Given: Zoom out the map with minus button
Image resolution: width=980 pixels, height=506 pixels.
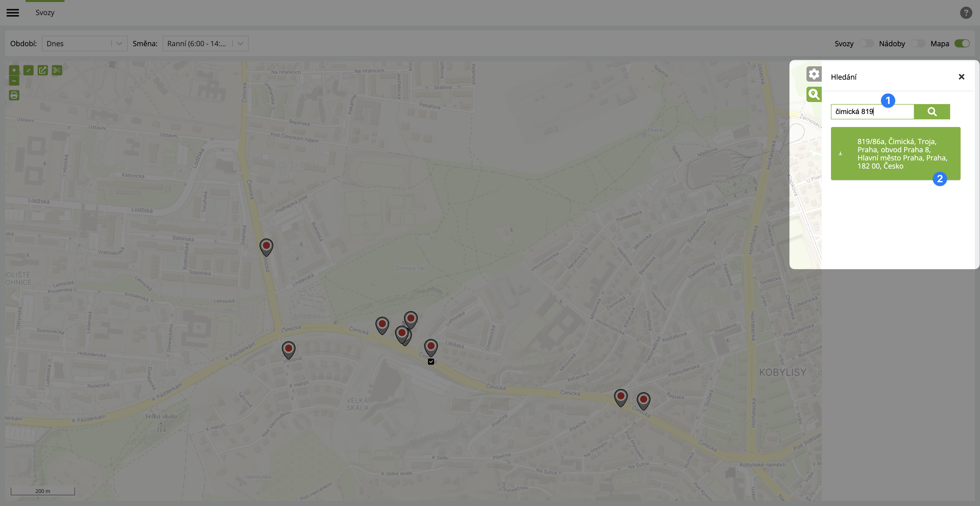Looking at the screenshot, I should point(14,81).
